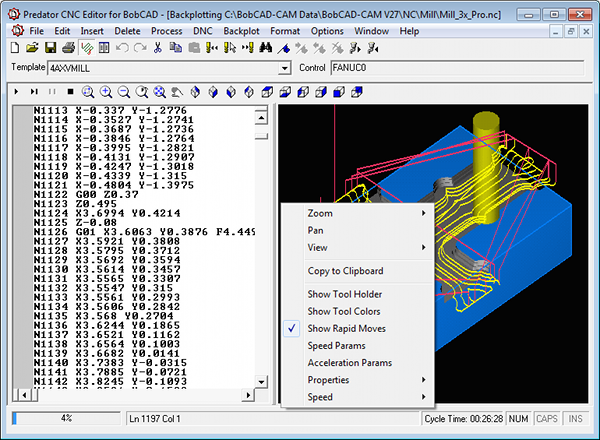Open Speed Params
Viewport: 600px width, 440px height.
coord(358,345)
